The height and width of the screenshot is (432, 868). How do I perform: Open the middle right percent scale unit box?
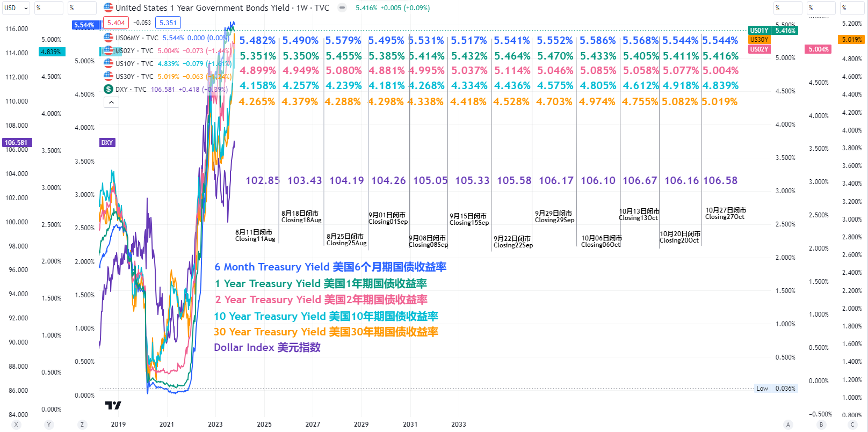click(x=821, y=8)
